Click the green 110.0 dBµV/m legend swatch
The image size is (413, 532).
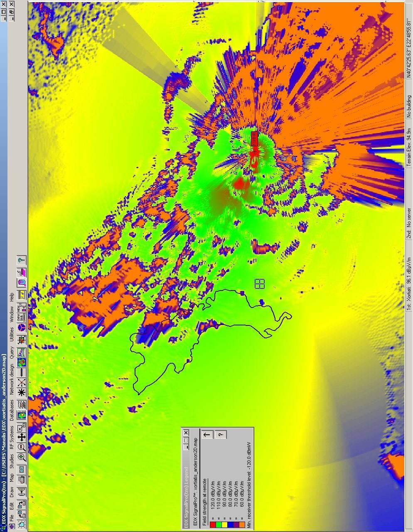[x=219, y=525]
